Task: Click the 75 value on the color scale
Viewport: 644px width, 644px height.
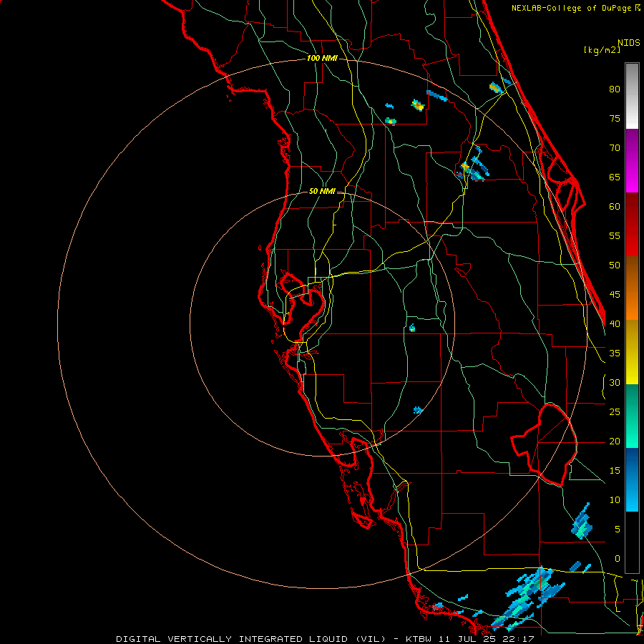Action: tap(615, 118)
